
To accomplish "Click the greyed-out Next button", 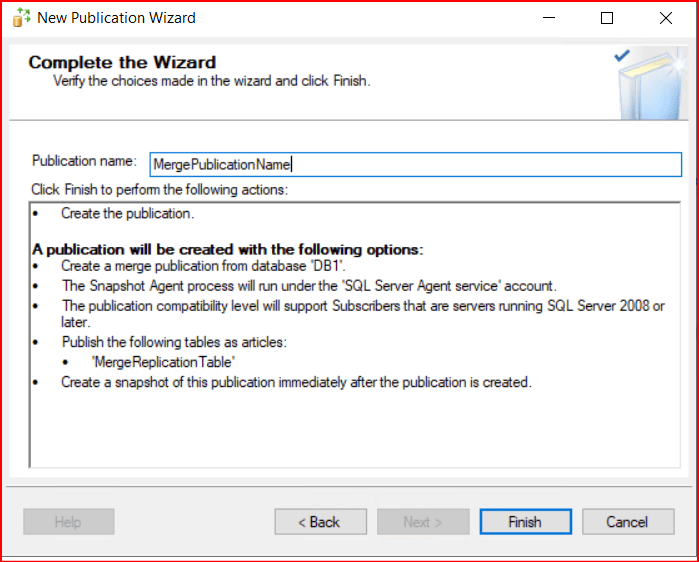I will tap(422, 522).
